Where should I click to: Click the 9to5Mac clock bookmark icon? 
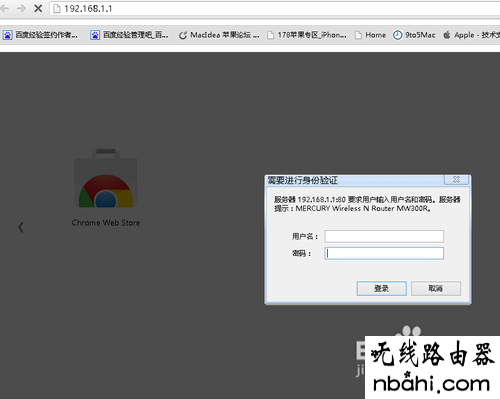397,35
